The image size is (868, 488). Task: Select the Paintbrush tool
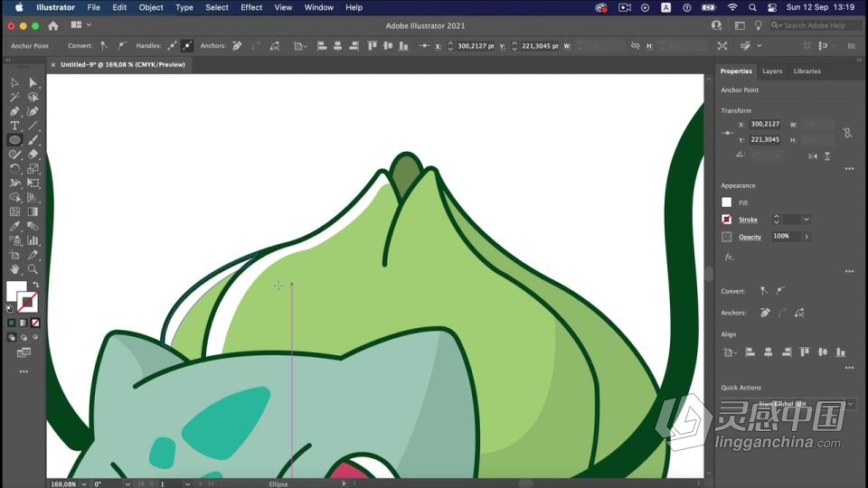pos(33,140)
